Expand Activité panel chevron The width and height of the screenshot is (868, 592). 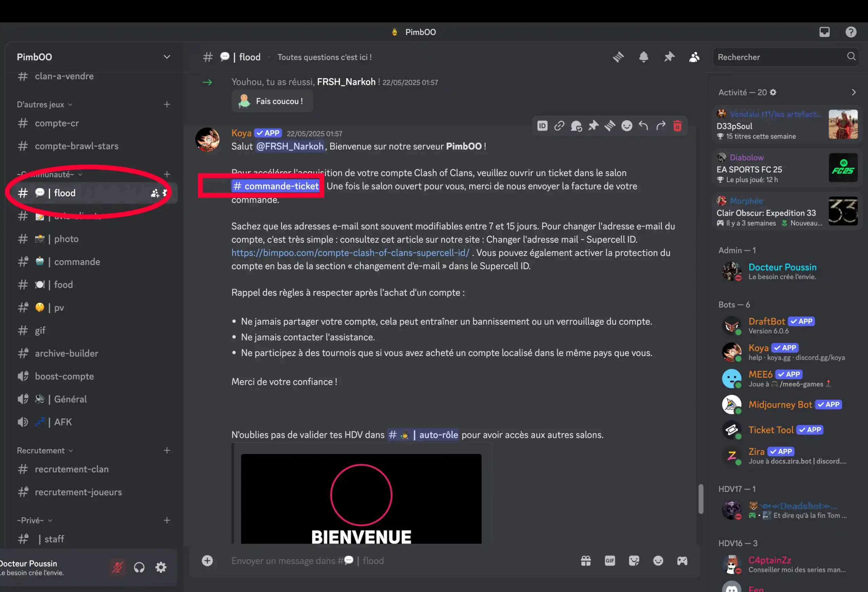coord(853,92)
